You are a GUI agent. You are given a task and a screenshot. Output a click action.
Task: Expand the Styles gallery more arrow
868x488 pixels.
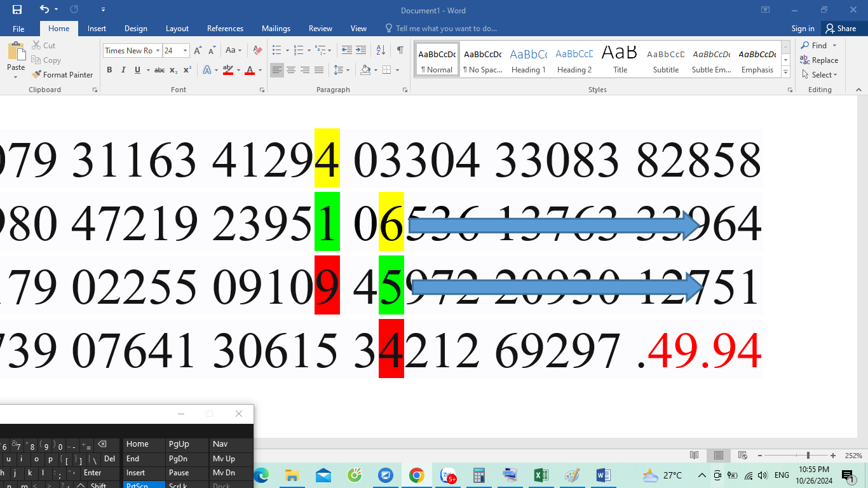point(786,72)
